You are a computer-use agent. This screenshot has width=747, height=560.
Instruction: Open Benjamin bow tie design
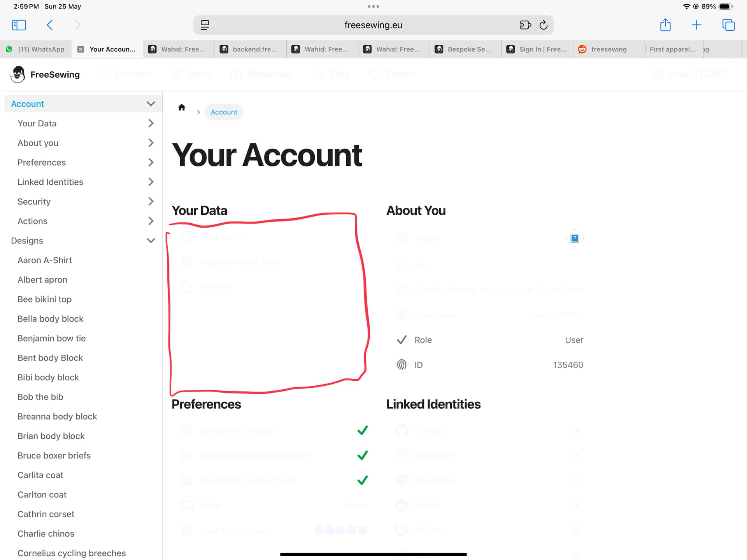click(x=51, y=338)
